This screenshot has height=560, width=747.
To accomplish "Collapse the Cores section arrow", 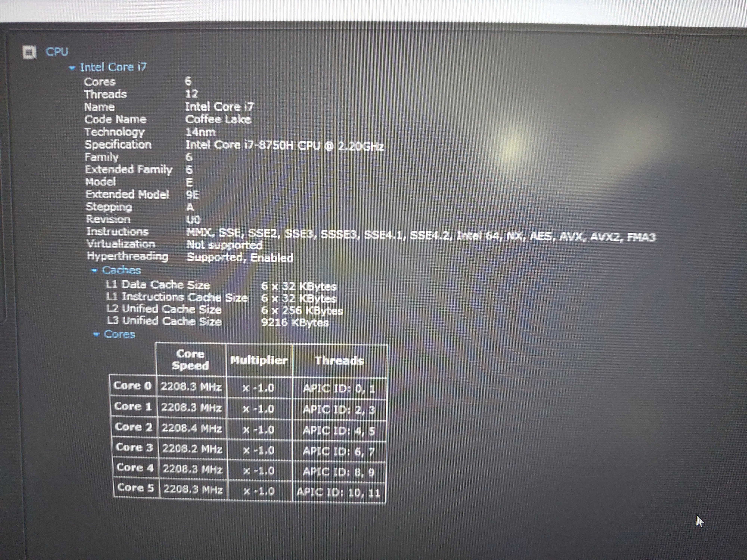I will pos(96,335).
